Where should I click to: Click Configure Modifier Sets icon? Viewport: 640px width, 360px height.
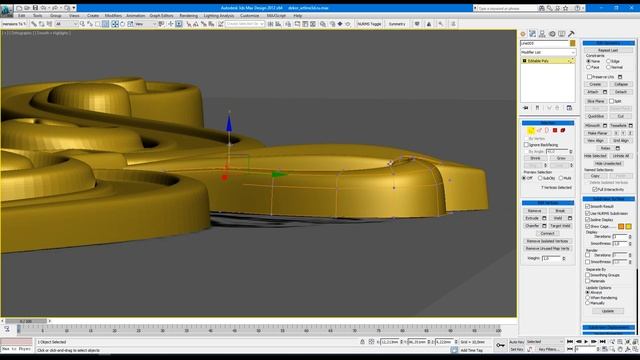(569, 108)
